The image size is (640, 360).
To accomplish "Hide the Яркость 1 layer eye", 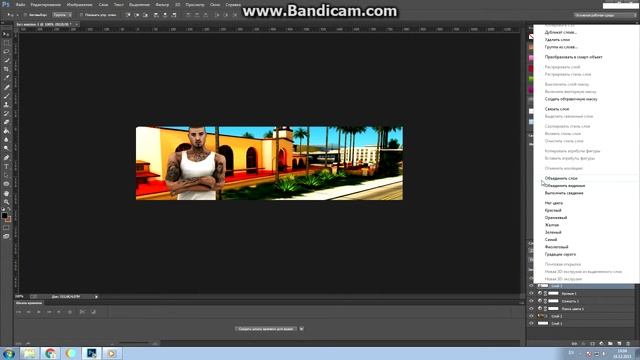I will 531,301.
